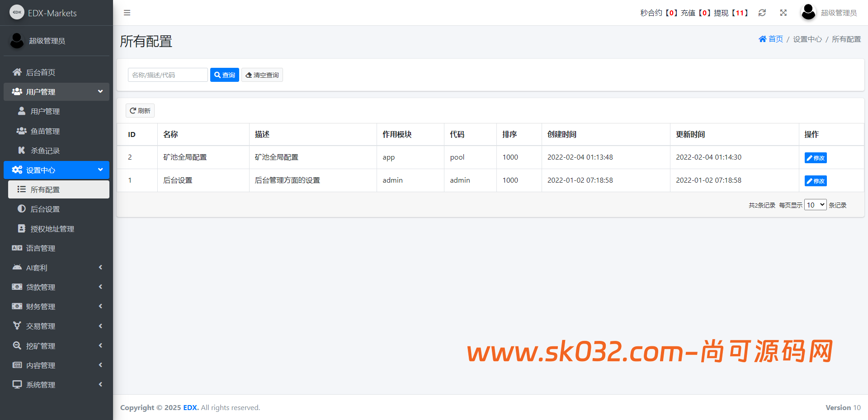Screen dimensions: 868x420
Task: Collapse the 用户管理 sidebar group
Action: pos(57,92)
